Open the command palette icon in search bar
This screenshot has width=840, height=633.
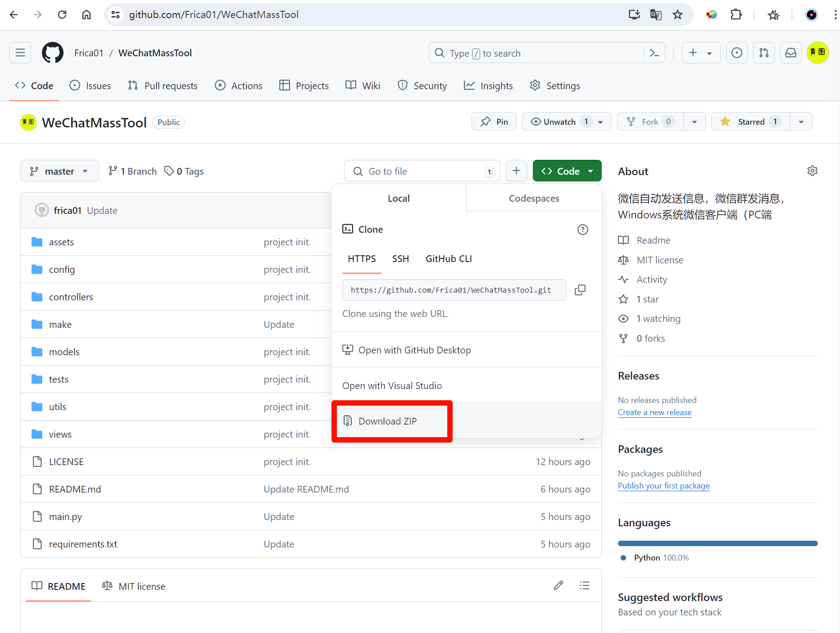(x=654, y=53)
